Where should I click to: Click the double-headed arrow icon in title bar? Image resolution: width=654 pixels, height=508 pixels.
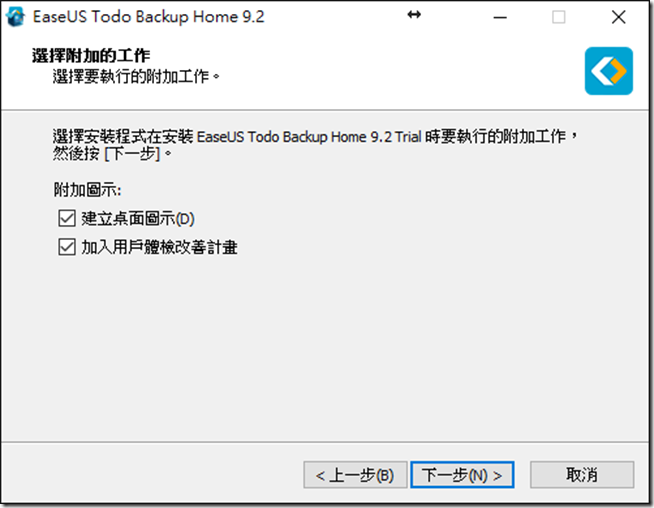pos(414,15)
